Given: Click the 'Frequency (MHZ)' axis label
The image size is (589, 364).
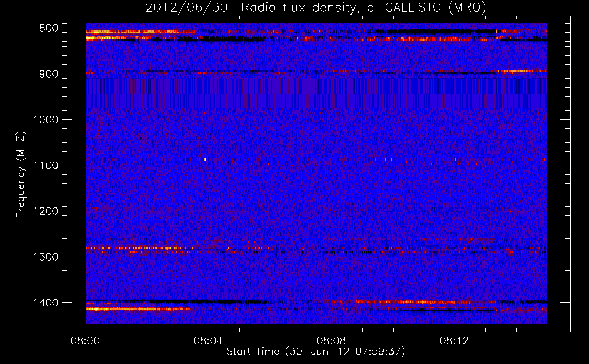Looking at the screenshot, I should [x=21, y=174].
